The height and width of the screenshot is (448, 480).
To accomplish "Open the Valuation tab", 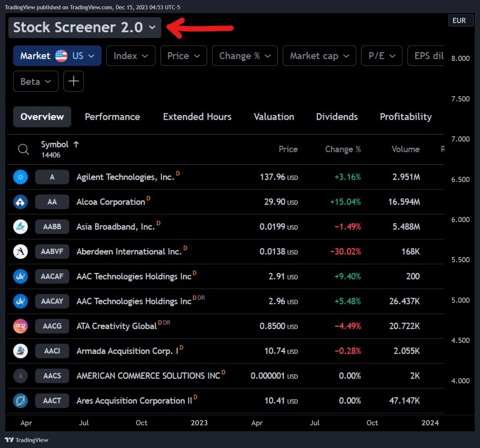I will coord(274,117).
